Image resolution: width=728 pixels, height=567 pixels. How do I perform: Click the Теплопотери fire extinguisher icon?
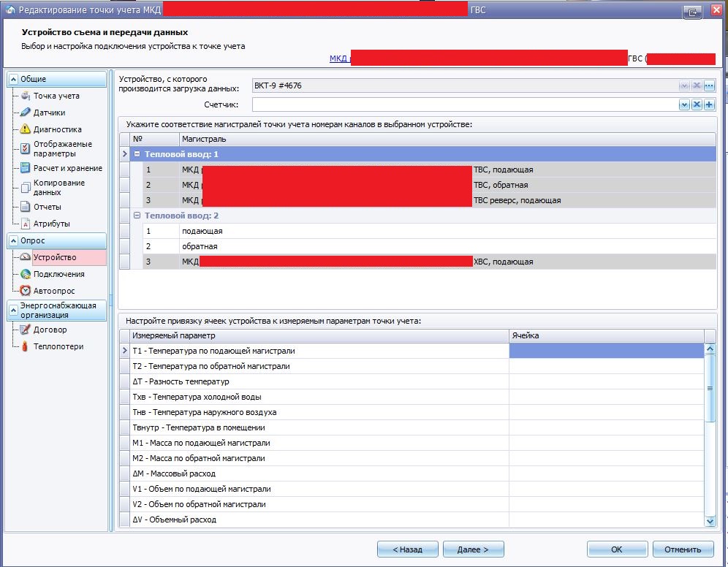click(x=26, y=346)
